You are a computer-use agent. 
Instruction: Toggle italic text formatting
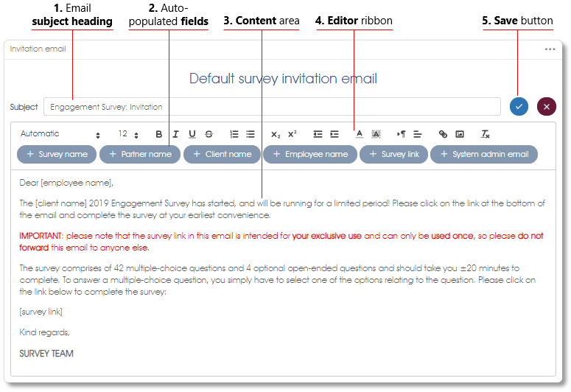click(x=175, y=134)
